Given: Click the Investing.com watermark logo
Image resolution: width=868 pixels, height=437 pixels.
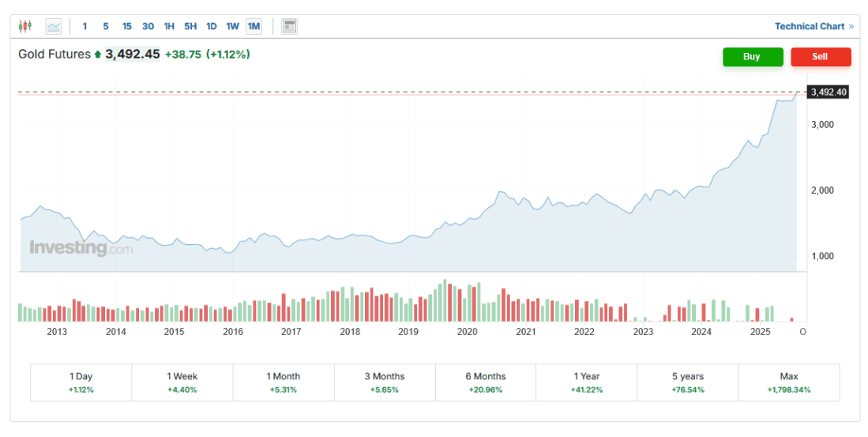Looking at the screenshot, I should click(81, 248).
